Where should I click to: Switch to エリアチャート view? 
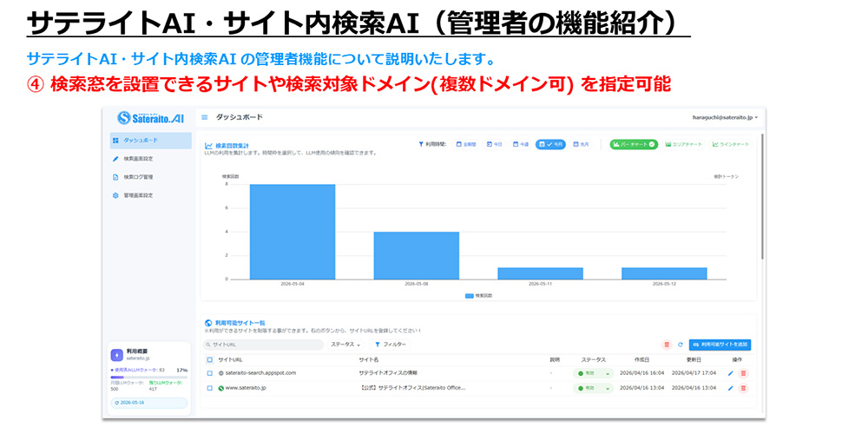pos(684,144)
